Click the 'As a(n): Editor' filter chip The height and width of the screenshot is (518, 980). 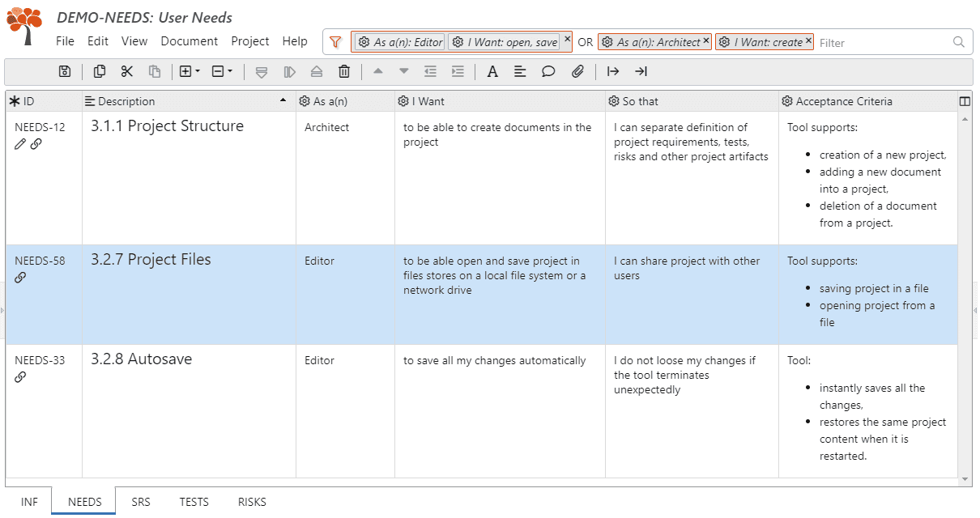[400, 42]
